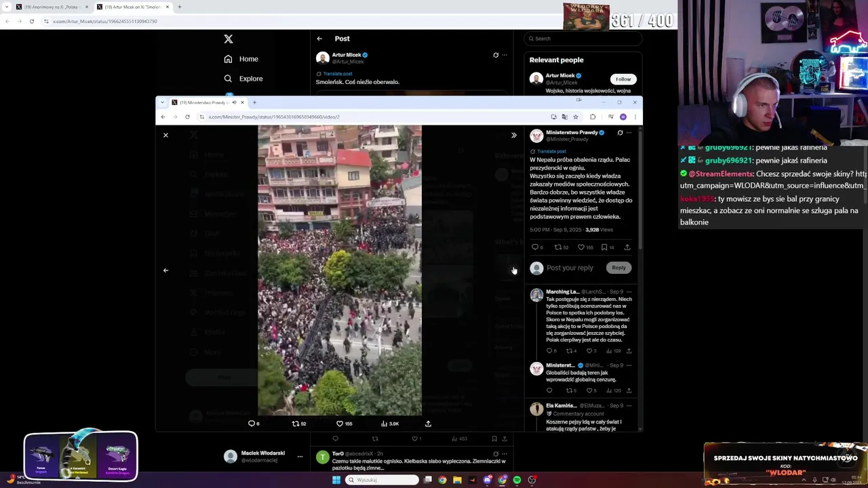The width and height of the screenshot is (868, 488).
Task: Translate page icon in front window toolbar
Action: (x=564, y=117)
